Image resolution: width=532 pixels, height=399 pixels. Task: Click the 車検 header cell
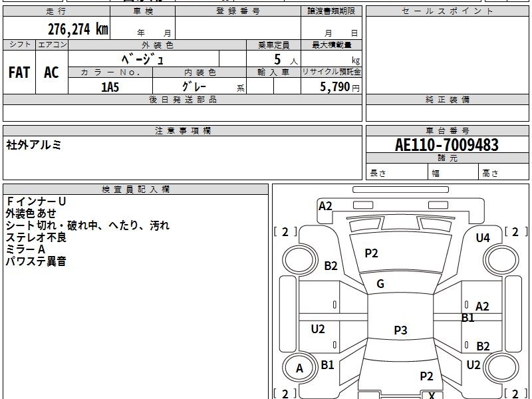(x=143, y=11)
